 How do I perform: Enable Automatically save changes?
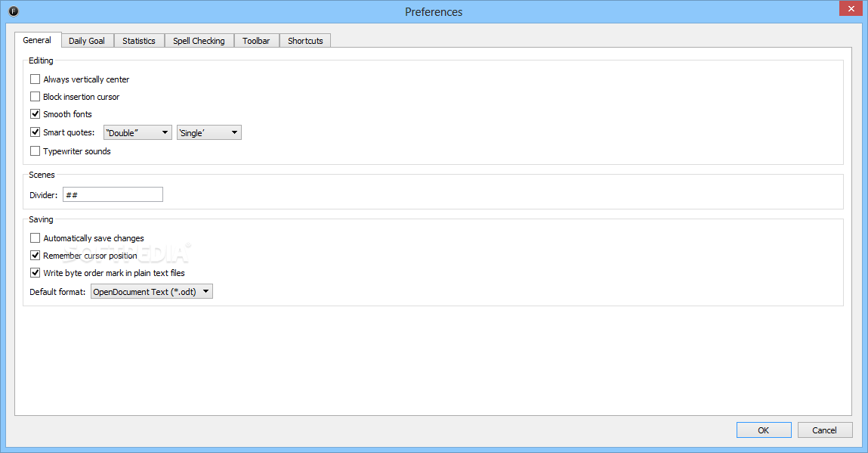pyautogui.click(x=35, y=237)
